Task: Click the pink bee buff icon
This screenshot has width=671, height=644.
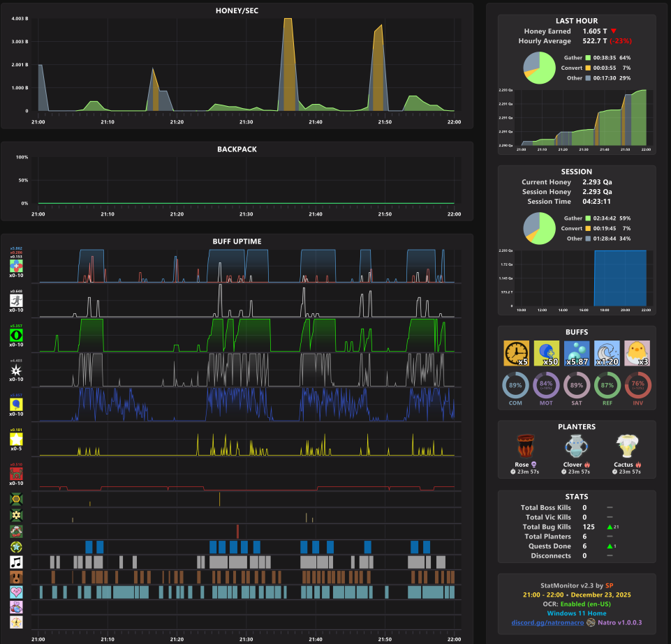Action: [16, 607]
